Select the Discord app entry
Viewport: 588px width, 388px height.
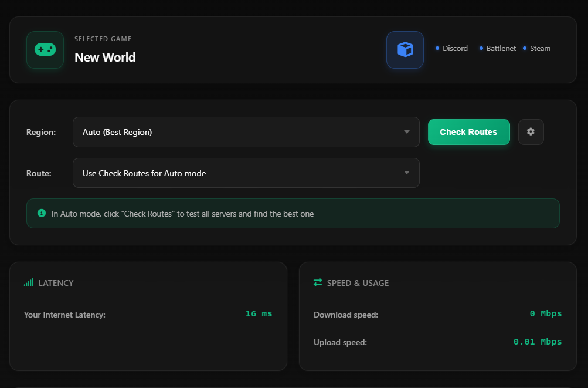[x=451, y=49]
